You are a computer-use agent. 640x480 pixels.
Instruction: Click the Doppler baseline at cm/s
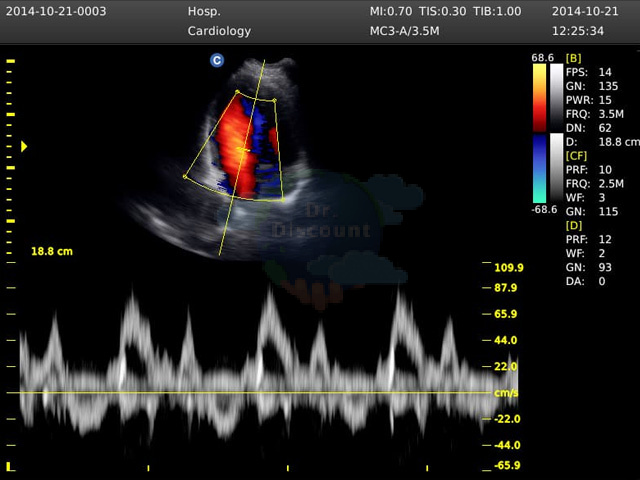click(249, 393)
